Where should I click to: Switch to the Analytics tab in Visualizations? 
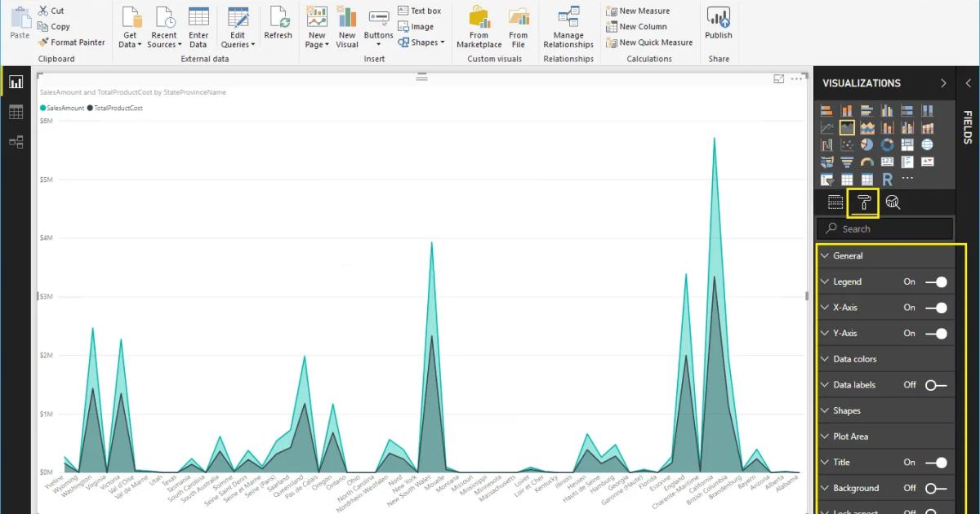coord(893,202)
